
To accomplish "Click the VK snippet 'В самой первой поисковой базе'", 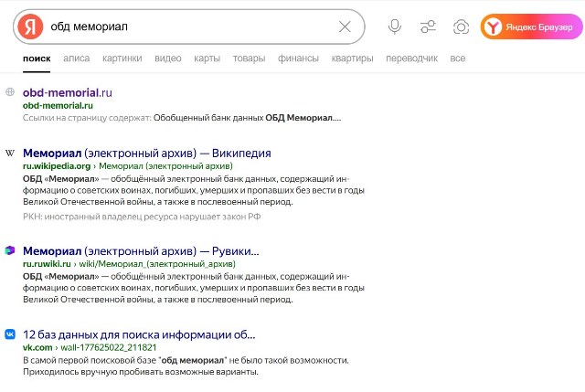I will point(186,366).
